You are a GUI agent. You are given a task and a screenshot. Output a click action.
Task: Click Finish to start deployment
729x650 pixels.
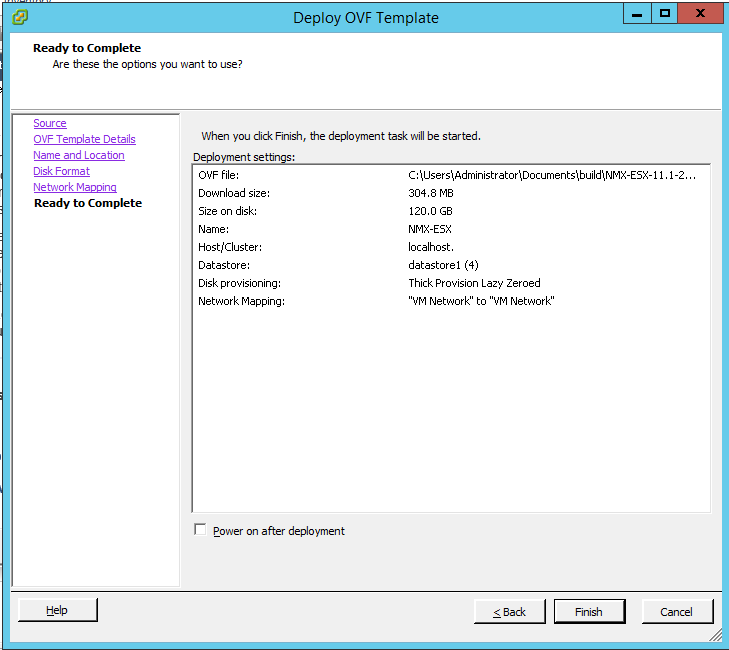tap(589, 611)
